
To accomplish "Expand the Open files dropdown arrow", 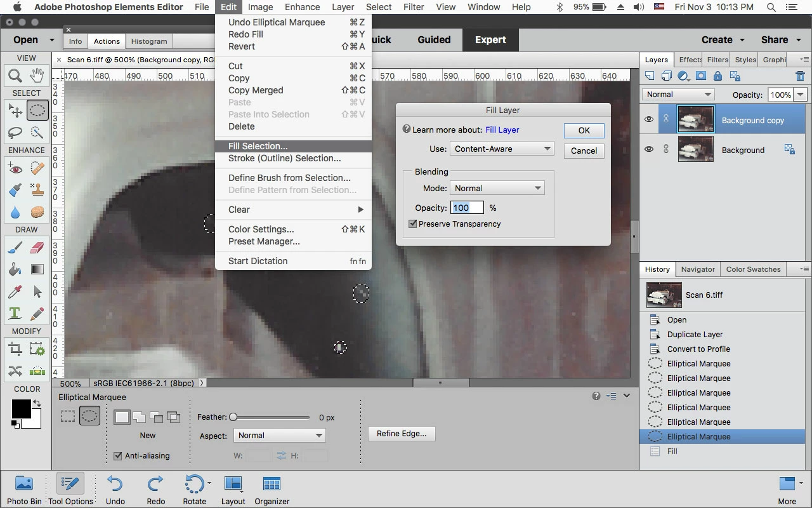I will [x=51, y=40].
